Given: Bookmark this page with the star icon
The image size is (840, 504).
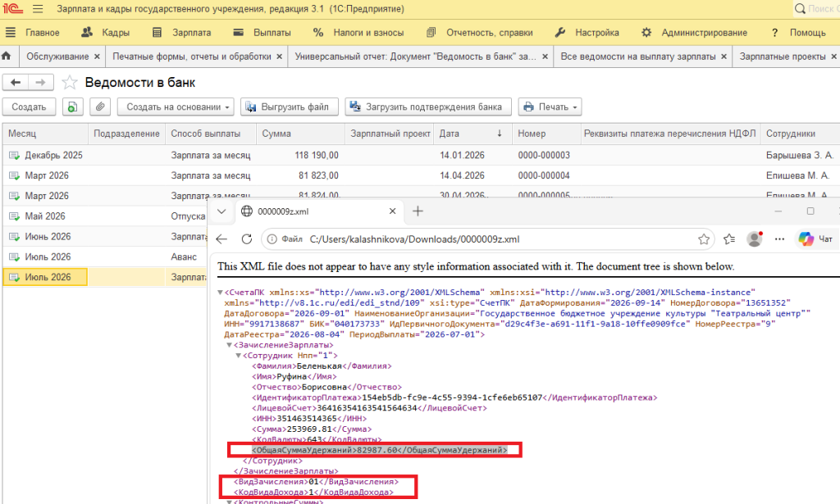Looking at the screenshot, I should pyautogui.click(x=704, y=239).
